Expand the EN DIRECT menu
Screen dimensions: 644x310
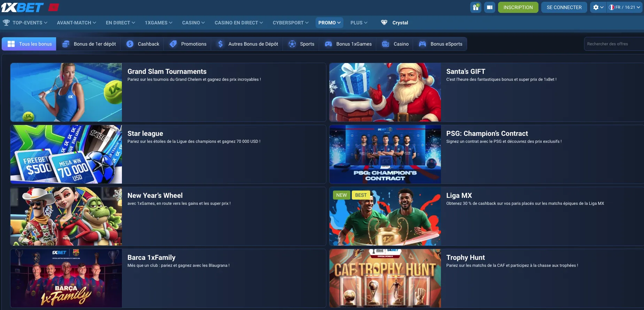click(x=120, y=23)
